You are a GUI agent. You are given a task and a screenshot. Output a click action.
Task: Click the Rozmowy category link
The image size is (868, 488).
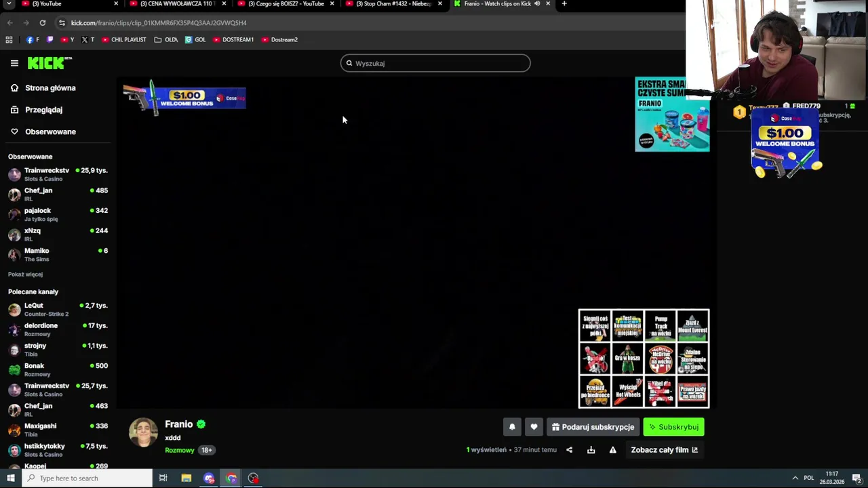tap(180, 450)
